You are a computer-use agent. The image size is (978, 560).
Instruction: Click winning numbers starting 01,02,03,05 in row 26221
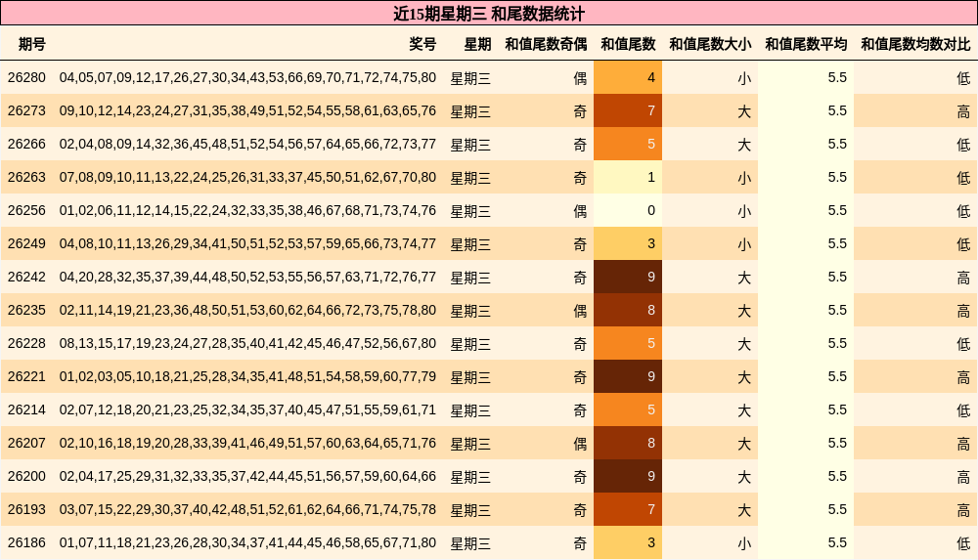tap(247, 376)
